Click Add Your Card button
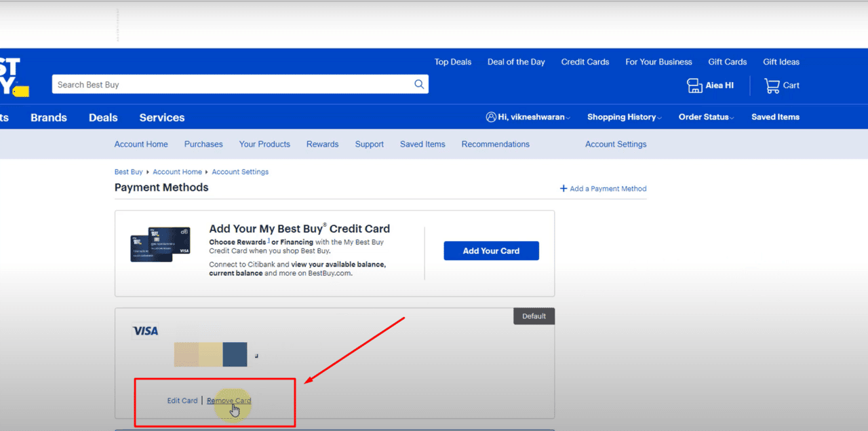 pyautogui.click(x=491, y=250)
